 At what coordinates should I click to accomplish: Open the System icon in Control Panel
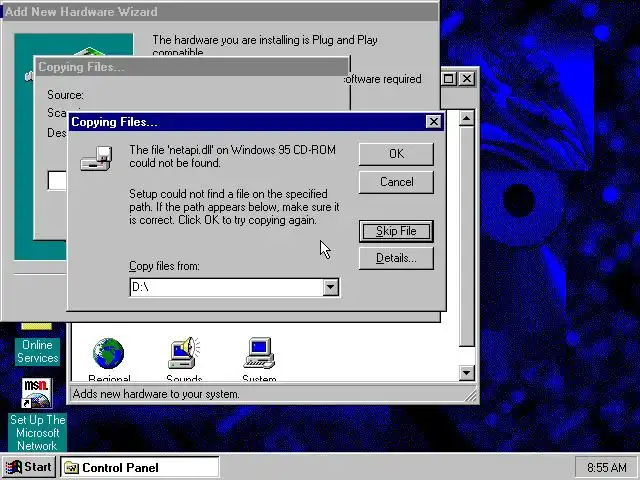[259, 359]
